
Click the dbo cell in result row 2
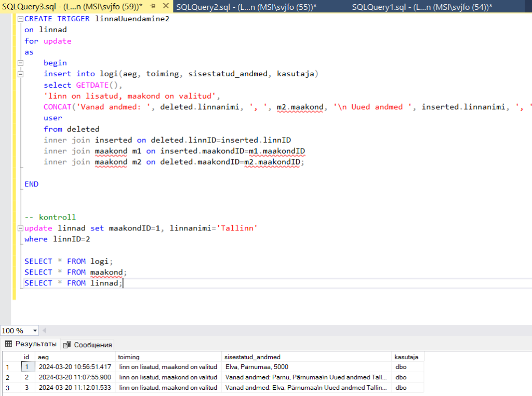point(408,377)
